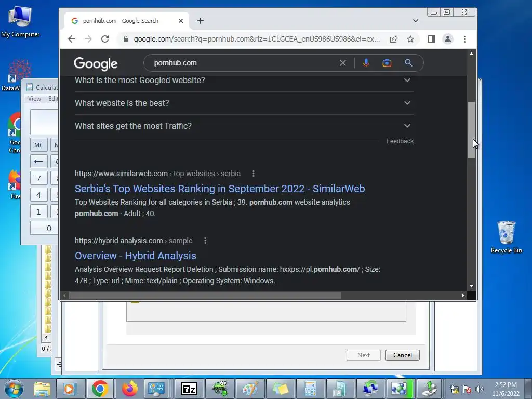Click the vertical scrollbar thumb in Chrome

coord(471,129)
